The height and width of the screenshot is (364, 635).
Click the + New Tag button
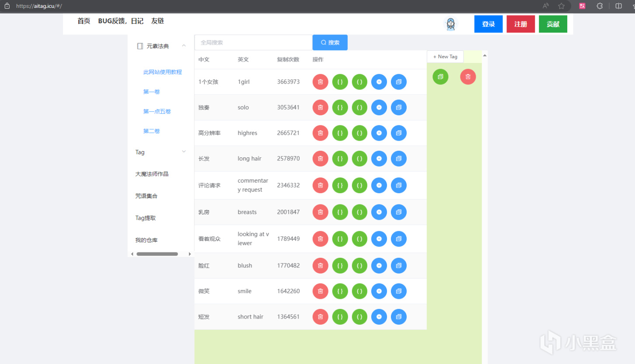pyautogui.click(x=445, y=56)
